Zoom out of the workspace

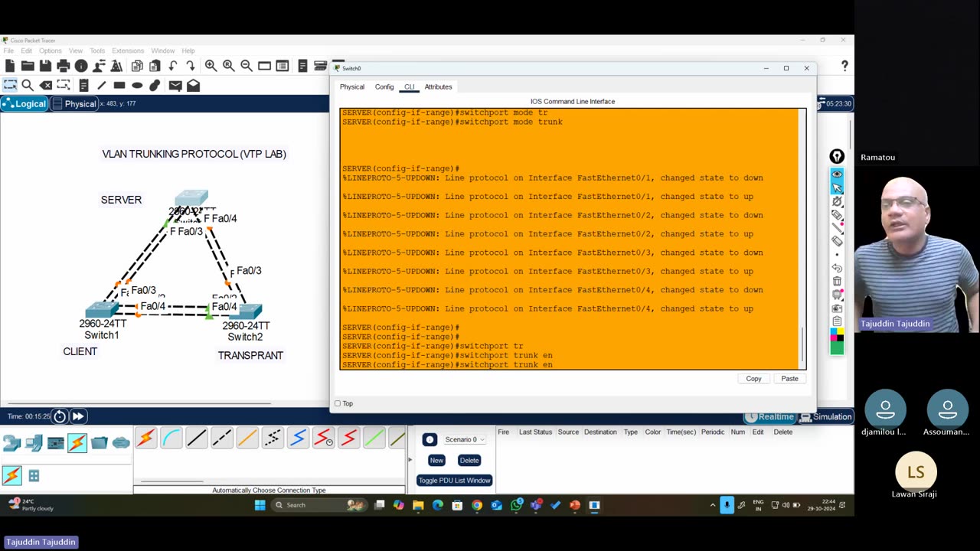point(247,66)
